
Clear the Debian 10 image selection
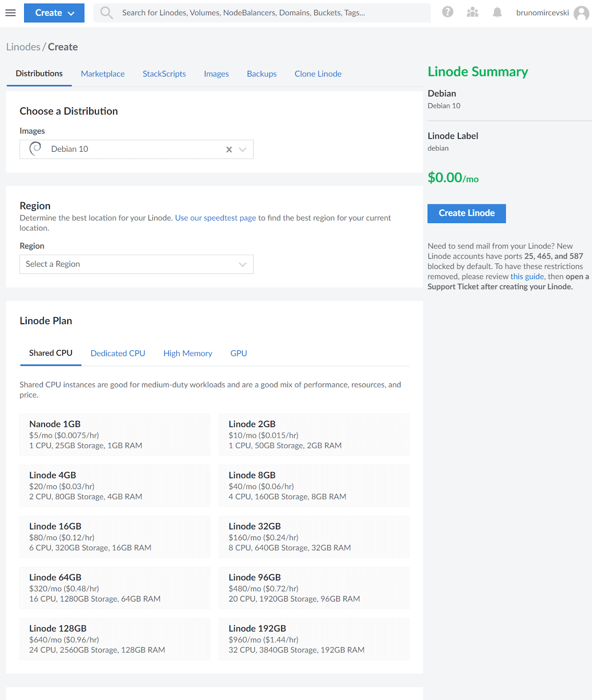click(229, 150)
